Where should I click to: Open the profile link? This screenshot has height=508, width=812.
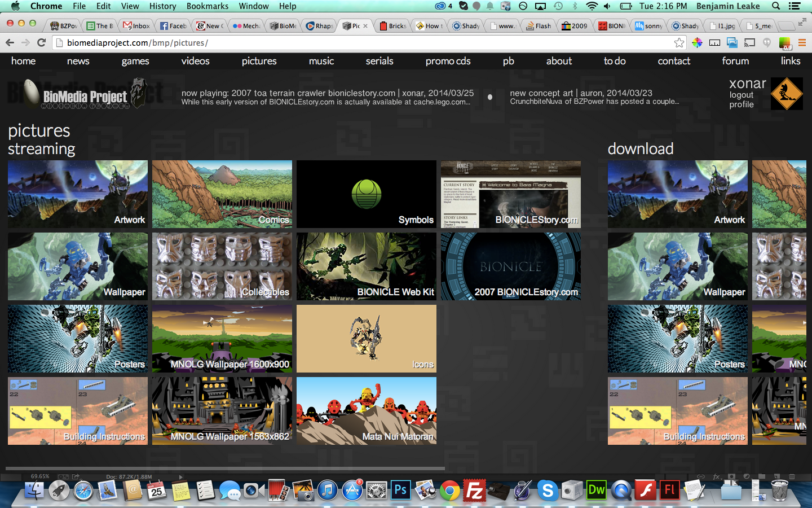(x=741, y=104)
